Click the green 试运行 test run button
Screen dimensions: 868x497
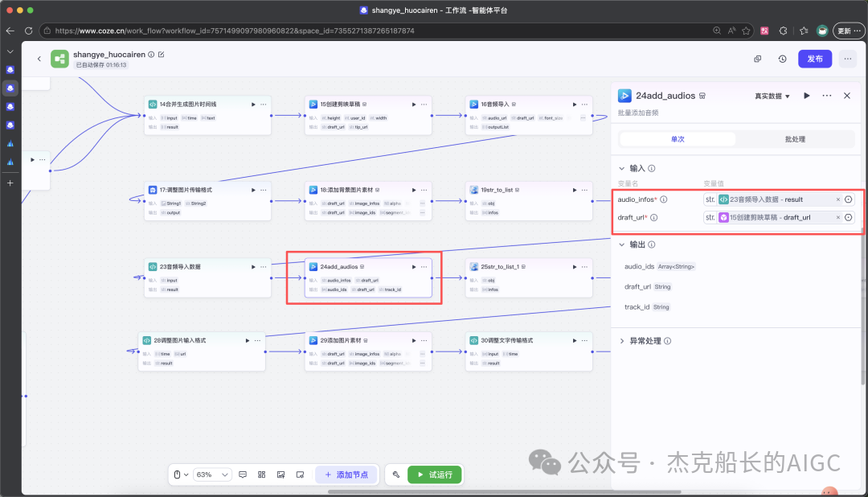point(435,474)
